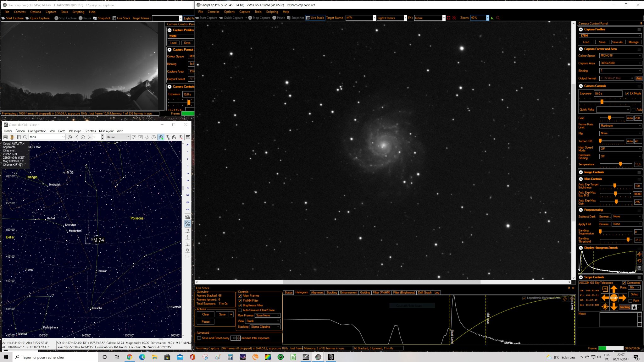Click Browse next to Subtract Dark

(604, 217)
